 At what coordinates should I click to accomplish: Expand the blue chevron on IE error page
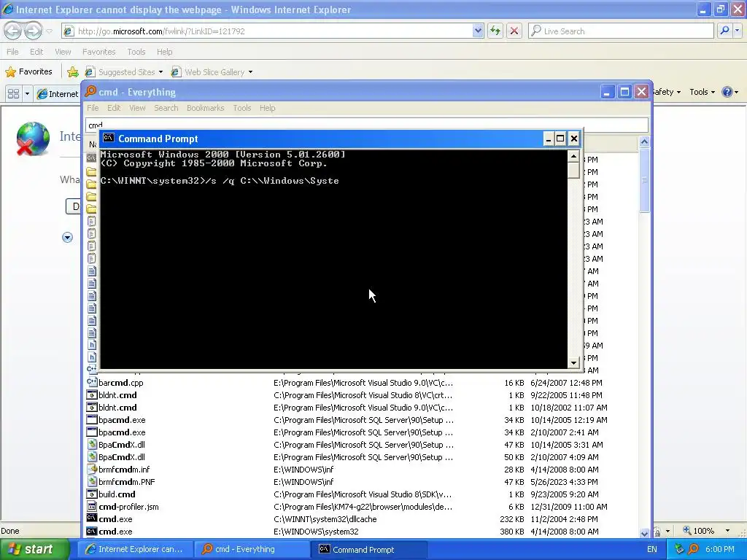(67, 237)
